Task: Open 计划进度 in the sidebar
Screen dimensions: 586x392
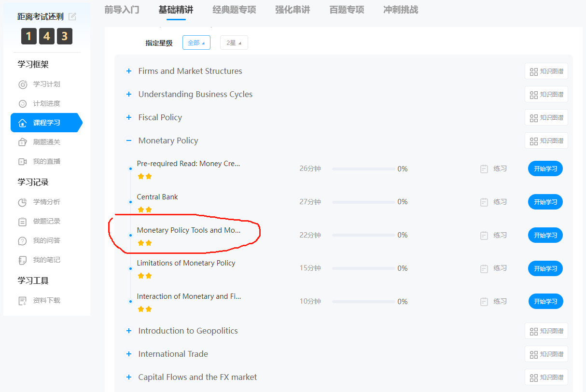Action: [x=46, y=103]
